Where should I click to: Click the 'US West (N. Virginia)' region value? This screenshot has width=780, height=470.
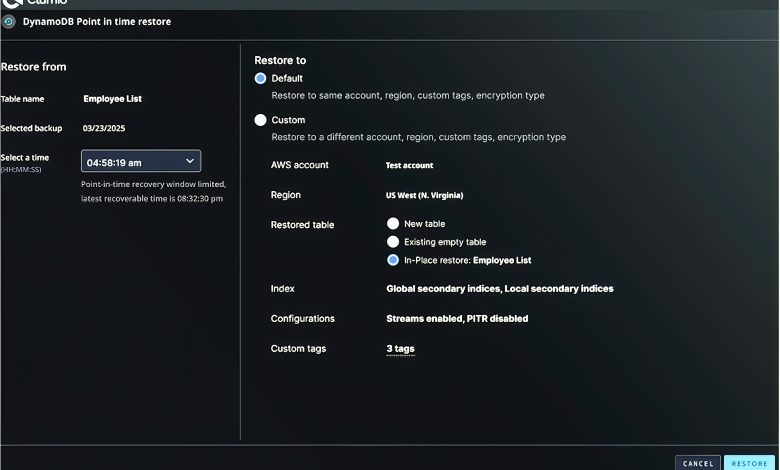point(424,195)
